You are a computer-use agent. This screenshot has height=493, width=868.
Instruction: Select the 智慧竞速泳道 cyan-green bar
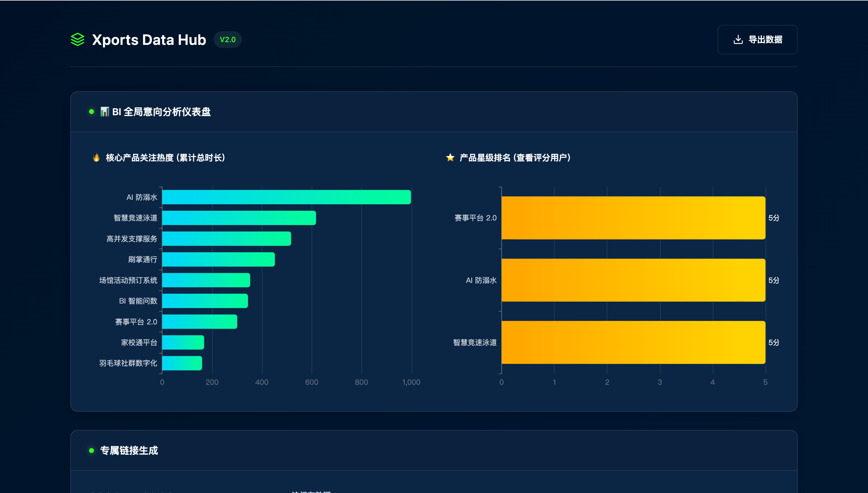coord(239,218)
